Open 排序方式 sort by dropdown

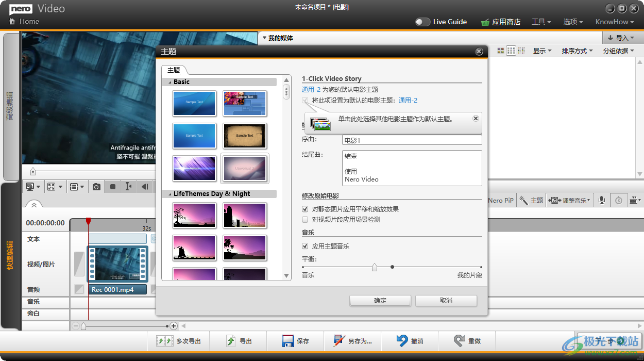(x=577, y=51)
